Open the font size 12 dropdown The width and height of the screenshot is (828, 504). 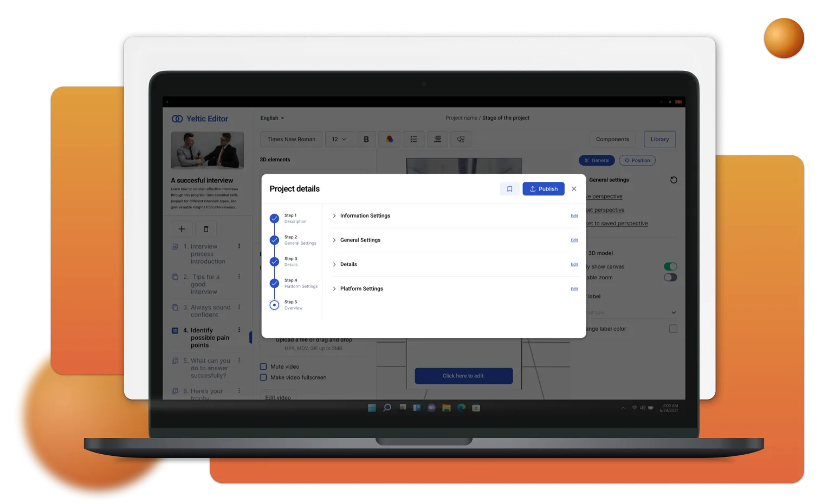tap(339, 139)
